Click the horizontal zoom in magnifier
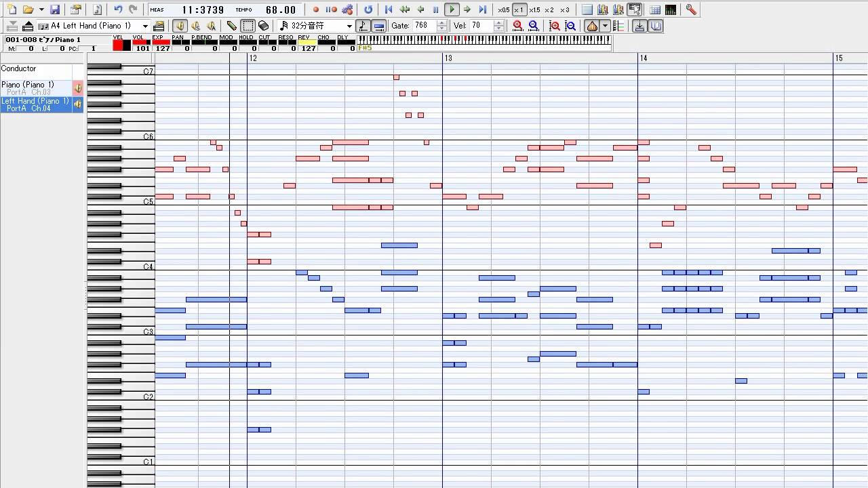The height and width of the screenshot is (488, 868). click(x=518, y=26)
